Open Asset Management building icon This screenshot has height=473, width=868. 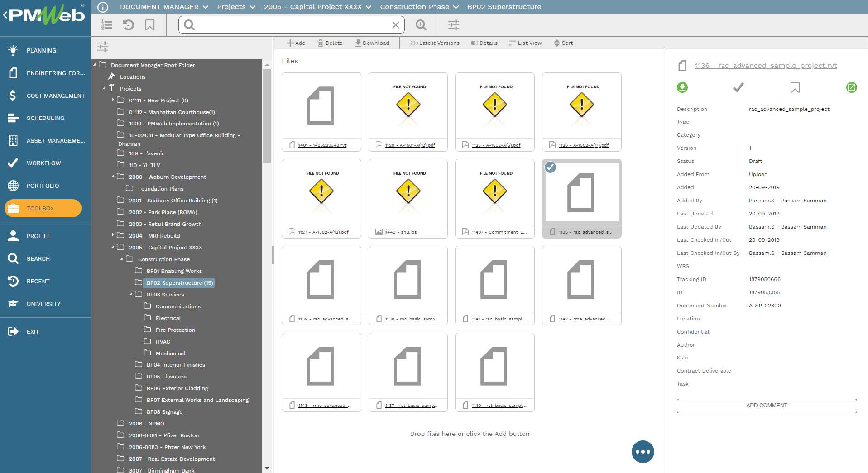[x=13, y=140]
